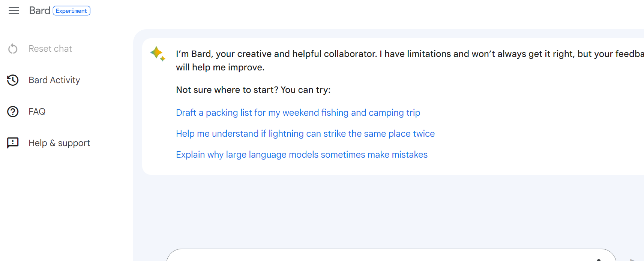Open the hamburger main menu

[14, 10]
